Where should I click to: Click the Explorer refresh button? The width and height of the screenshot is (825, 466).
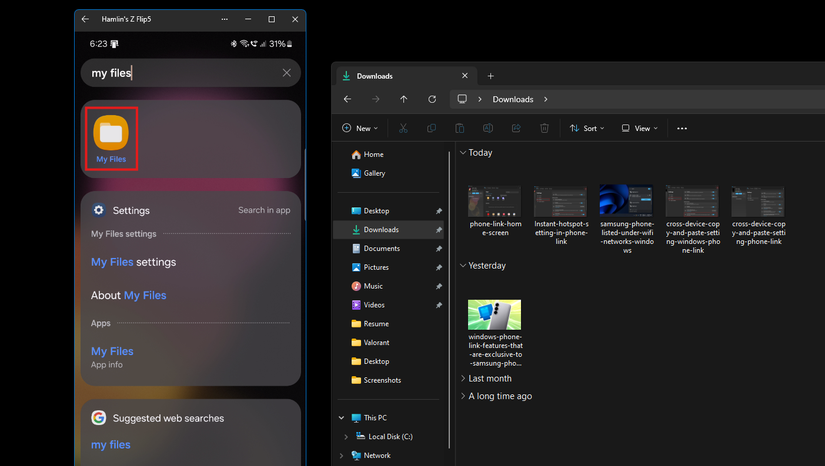[432, 99]
